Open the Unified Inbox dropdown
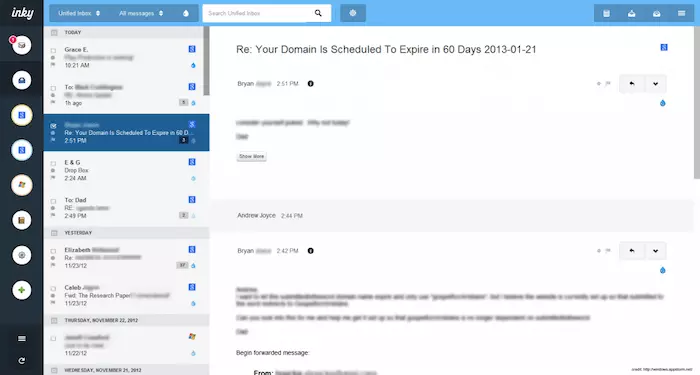Image resolution: width=700 pixels, height=375 pixels. coord(79,13)
